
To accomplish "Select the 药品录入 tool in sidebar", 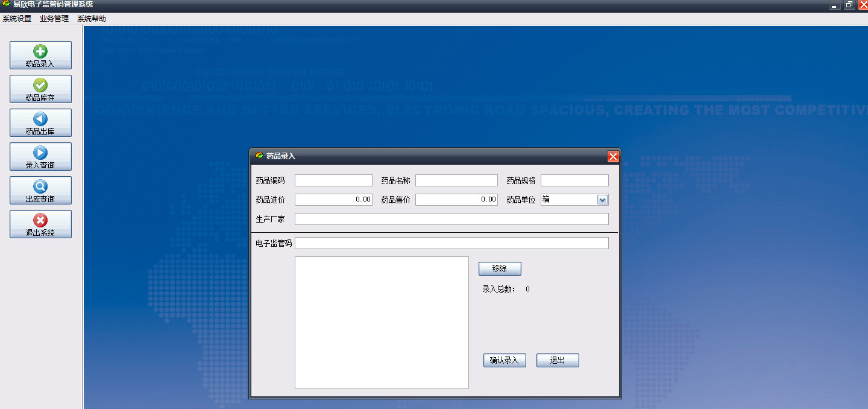I will click(40, 55).
